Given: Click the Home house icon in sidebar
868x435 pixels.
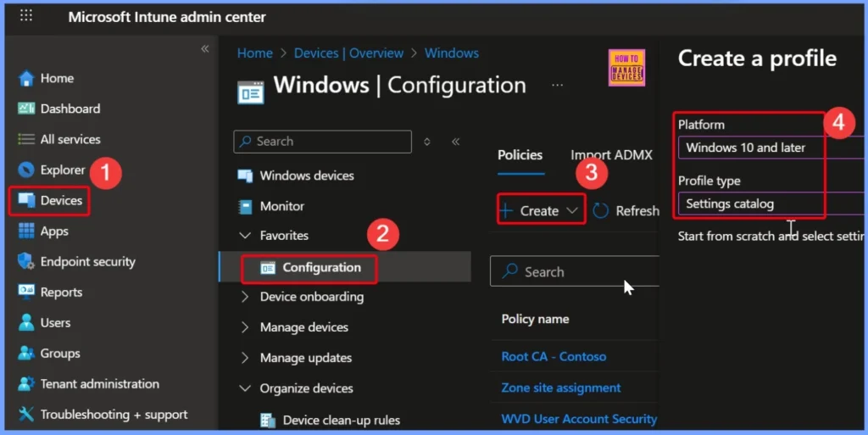Looking at the screenshot, I should pos(26,79).
